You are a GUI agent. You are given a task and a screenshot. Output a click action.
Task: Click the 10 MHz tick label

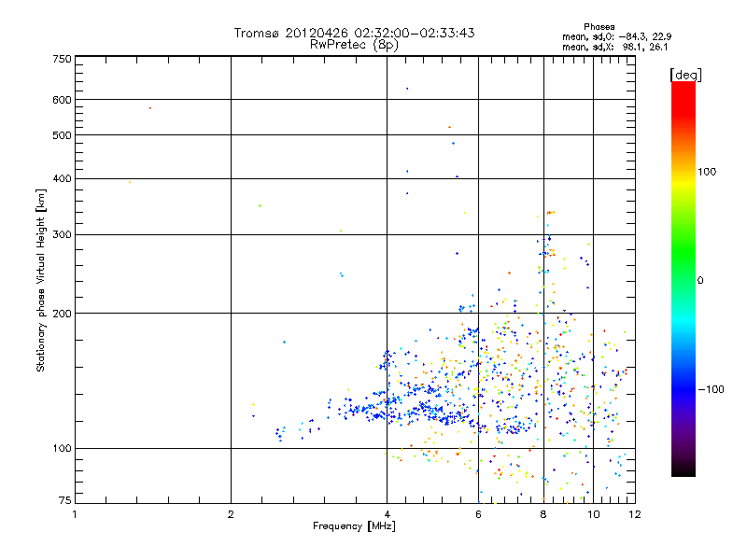coord(593,514)
